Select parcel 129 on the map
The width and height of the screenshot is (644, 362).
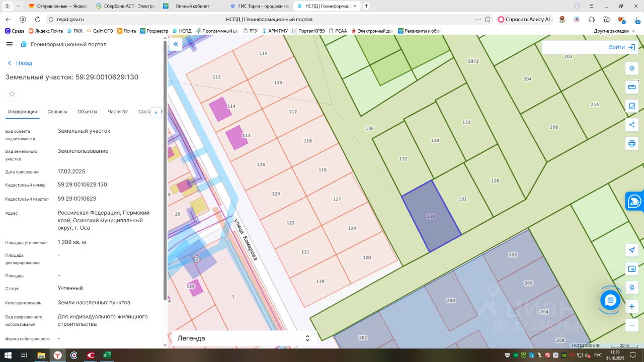tap(435, 140)
